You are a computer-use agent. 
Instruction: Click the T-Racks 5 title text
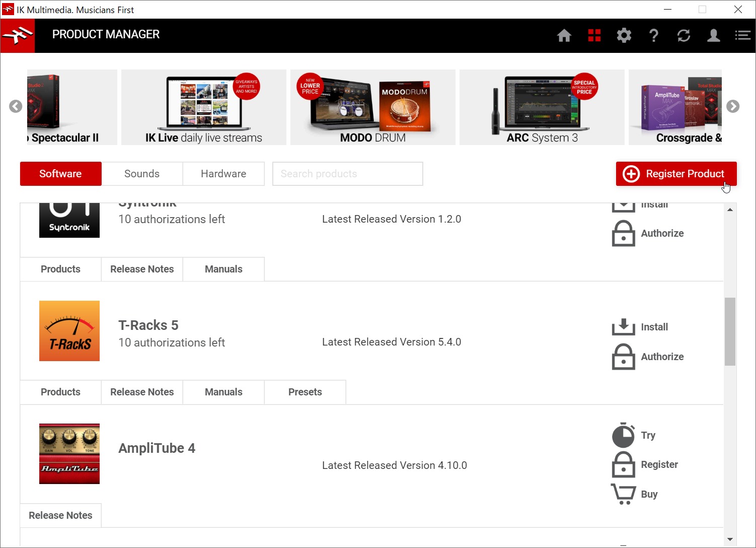click(148, 325)
